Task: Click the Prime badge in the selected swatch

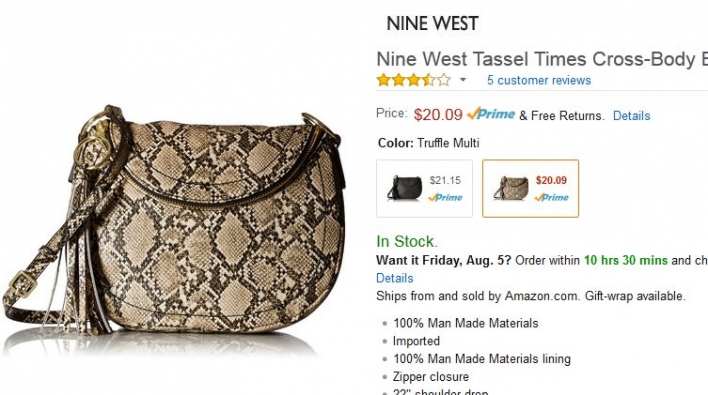Action: pos(551,197)
